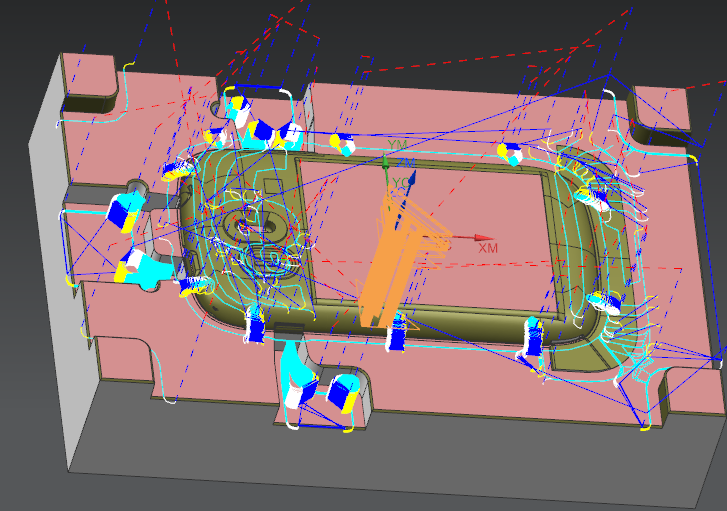This screenshot has width=727, height=511.
Task: Select blue-white tool marker in left side notch
Action: [125, 212]
